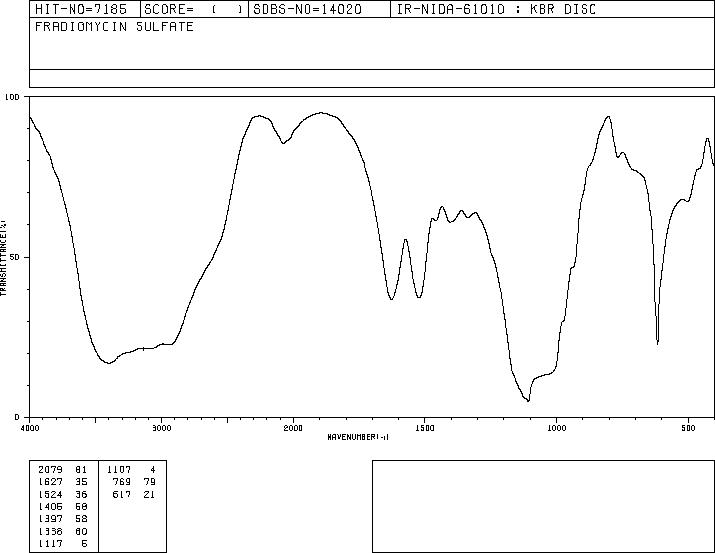
Task: Click the empty box at bottom right
Action: [x=543, y=506]
